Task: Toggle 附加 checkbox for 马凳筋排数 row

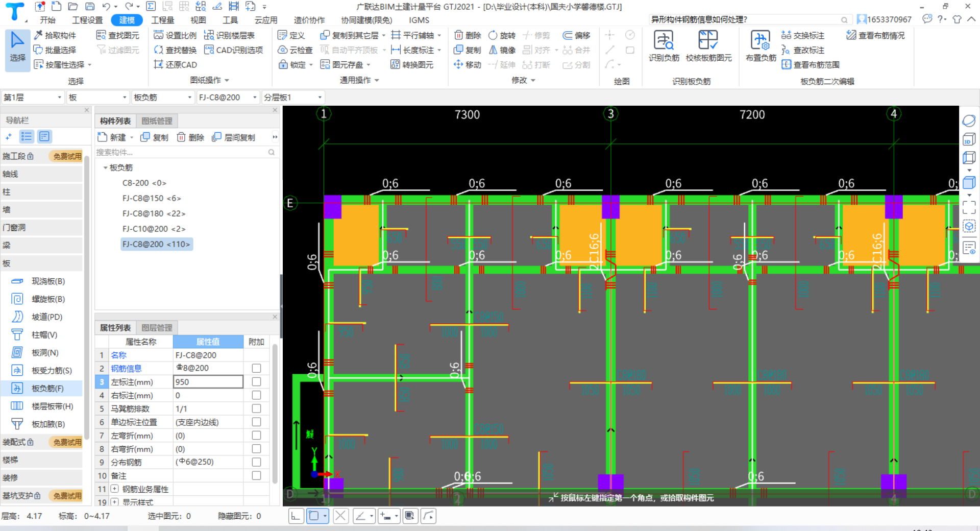Action: tap(256, 408)
